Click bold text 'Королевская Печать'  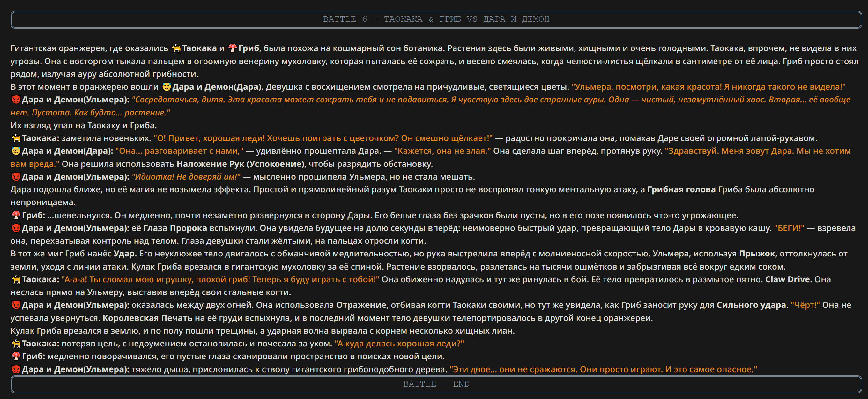147,318
